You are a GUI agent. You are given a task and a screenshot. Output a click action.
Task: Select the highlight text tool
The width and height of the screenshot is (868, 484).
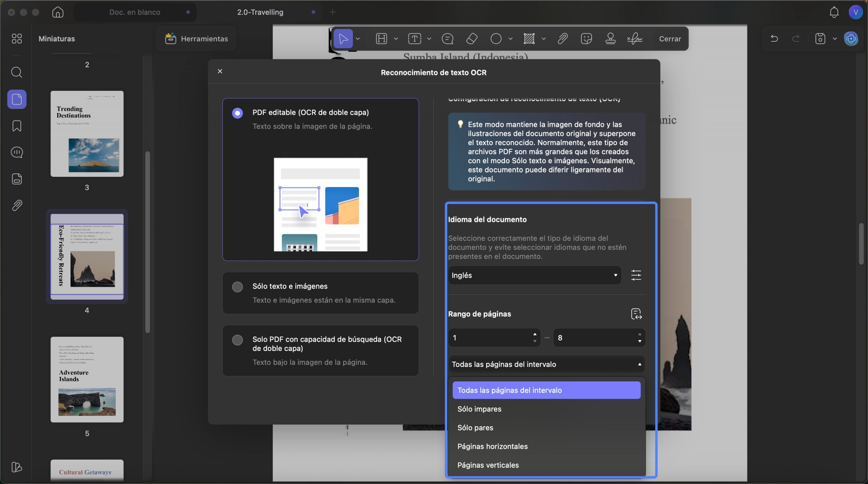[x=381, y=39]
